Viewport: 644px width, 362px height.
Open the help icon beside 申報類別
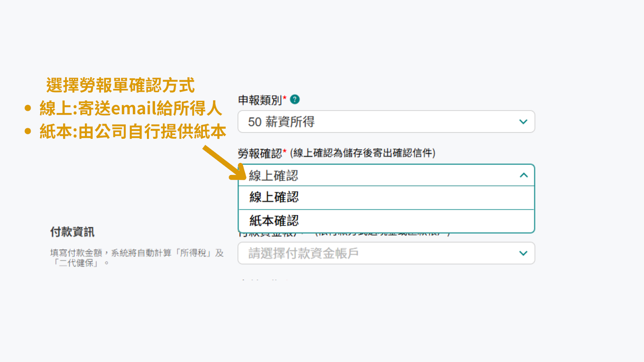tap(295, 99)
